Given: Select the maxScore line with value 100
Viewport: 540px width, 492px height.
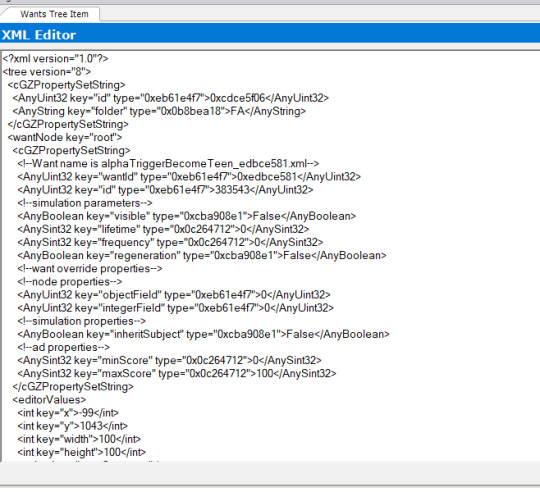Looking at the screenshot, I should tap(177, 374).
